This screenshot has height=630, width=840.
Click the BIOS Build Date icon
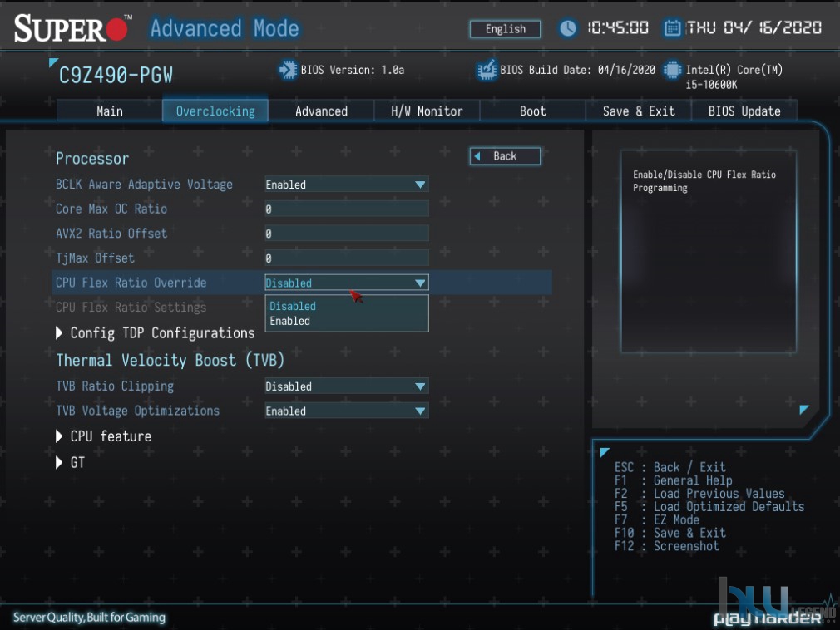[x=487, y=70]
